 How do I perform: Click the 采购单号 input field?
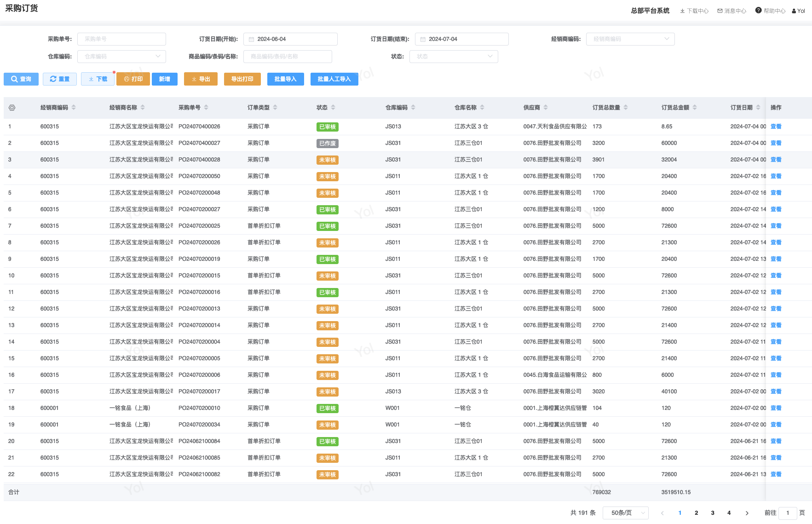click(121, 39)
